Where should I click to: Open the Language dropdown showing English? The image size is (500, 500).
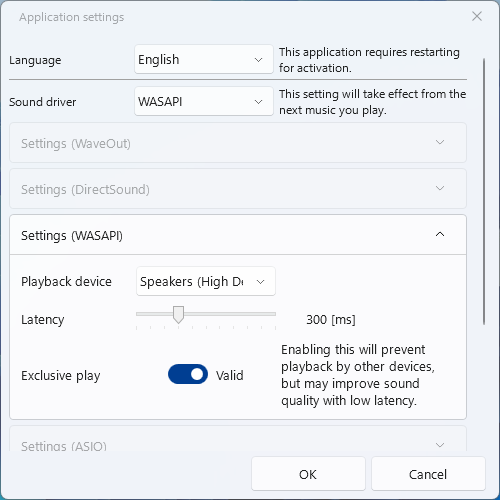tap(204, 59)
